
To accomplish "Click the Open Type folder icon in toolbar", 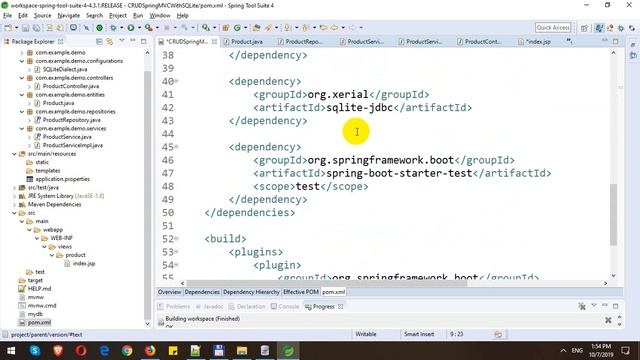I will [256, 28].
